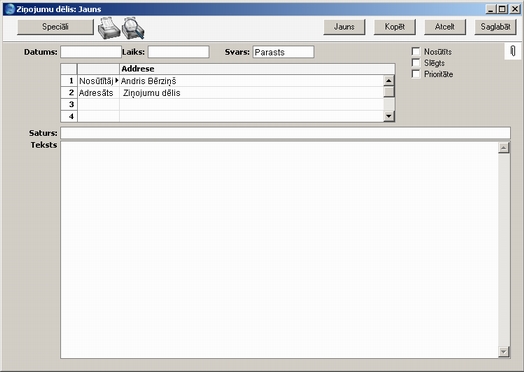The height and width of the screenshot is (372, 524).
Task: Tick the Slēgts checkbox
Action: pyautogui.click(x=415, y=63)
